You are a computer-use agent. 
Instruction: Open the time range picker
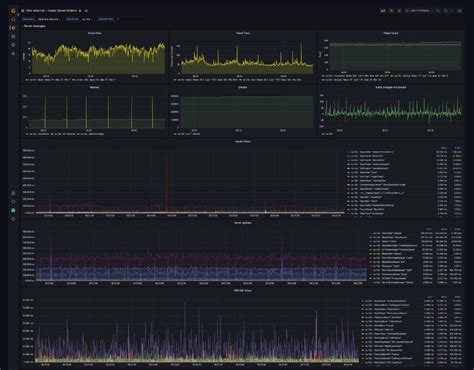click(x=419, y=11)
